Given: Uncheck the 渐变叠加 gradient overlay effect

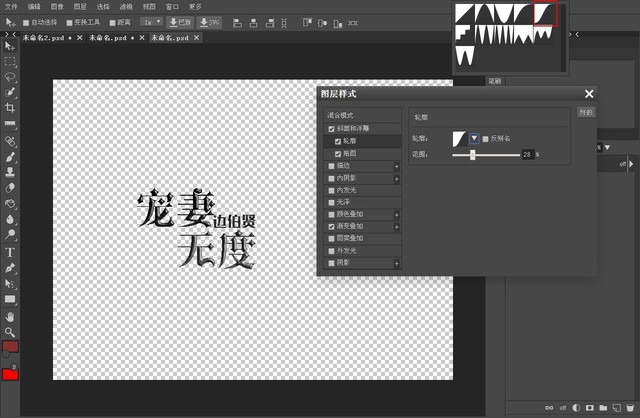Looking at the screenshot, I should [x=331, y=227].
